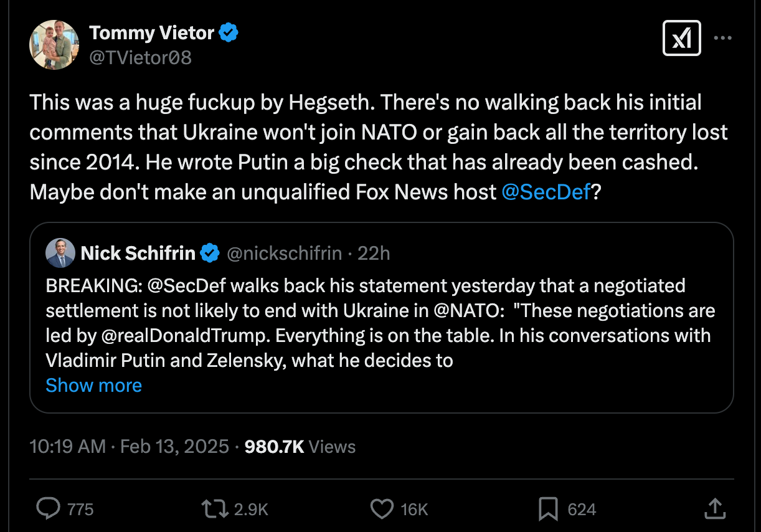Click the repost arrows icon

pos(215,509)
